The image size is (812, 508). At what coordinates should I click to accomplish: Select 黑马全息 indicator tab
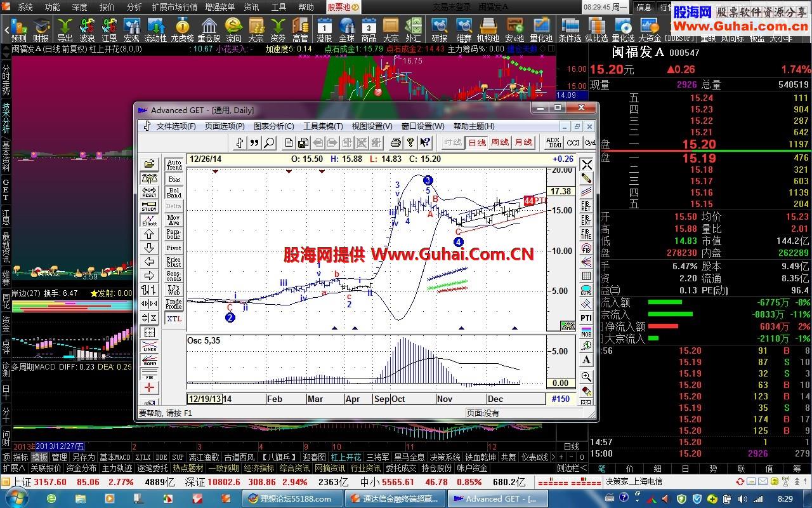[x=409, y=457]
